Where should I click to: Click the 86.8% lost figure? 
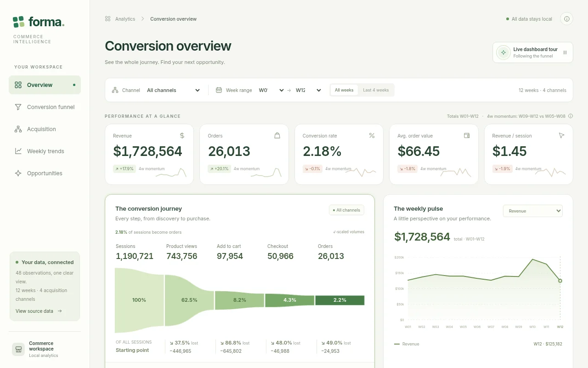(235, 343)
